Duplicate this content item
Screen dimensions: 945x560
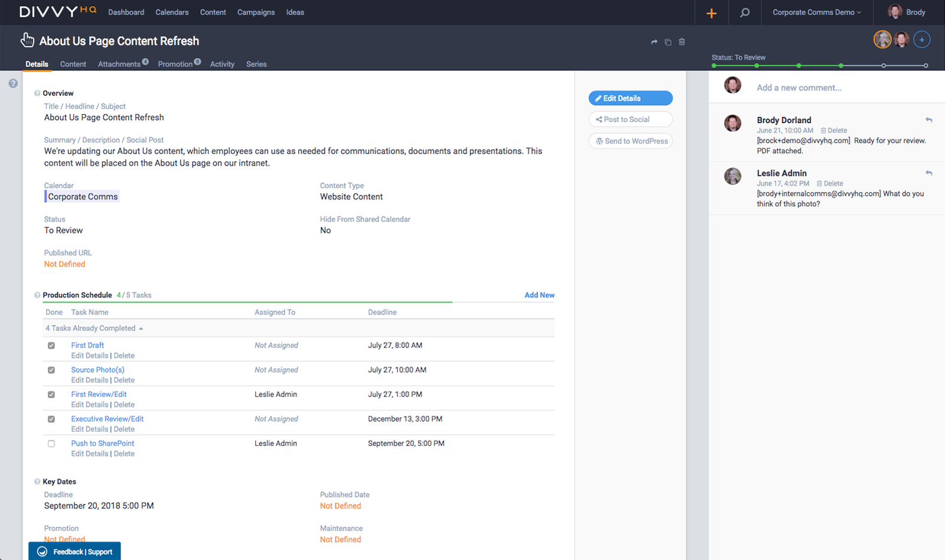click(668, 41)
